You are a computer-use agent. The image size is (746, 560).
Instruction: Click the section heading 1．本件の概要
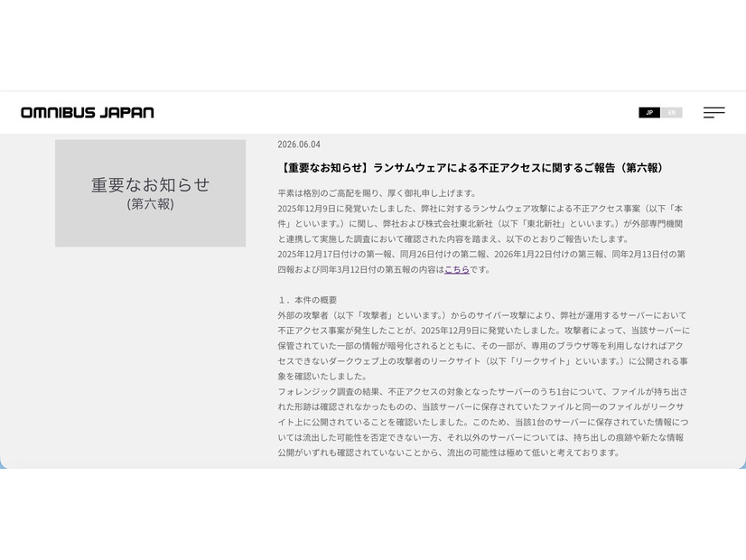pyautogui.click(x=307, y=300)
